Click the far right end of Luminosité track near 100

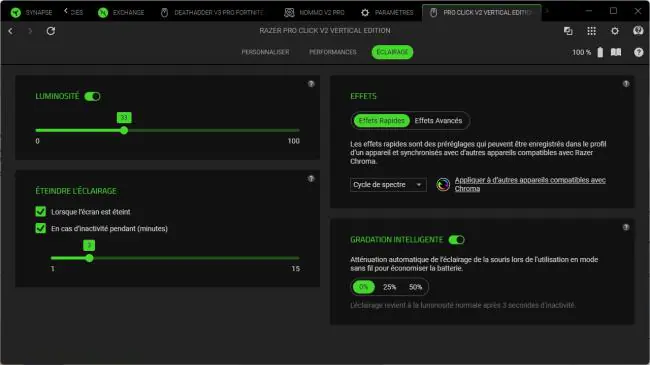[x=298, y=130]
